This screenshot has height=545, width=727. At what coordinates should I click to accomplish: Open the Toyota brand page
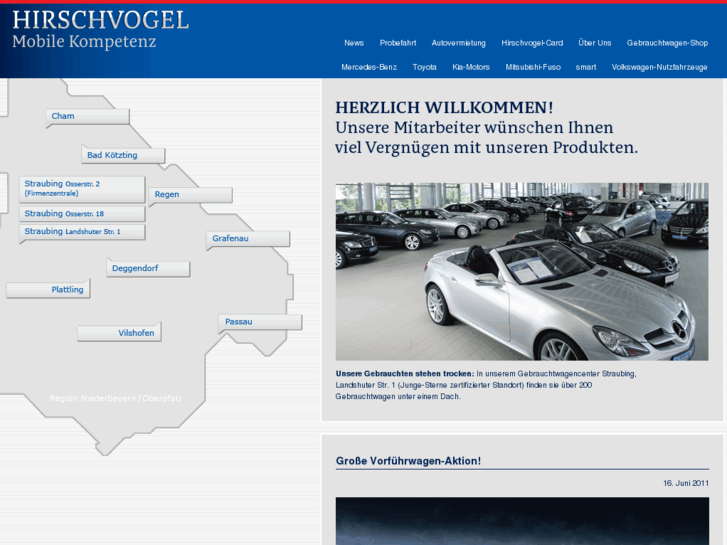tap(425, 67)
